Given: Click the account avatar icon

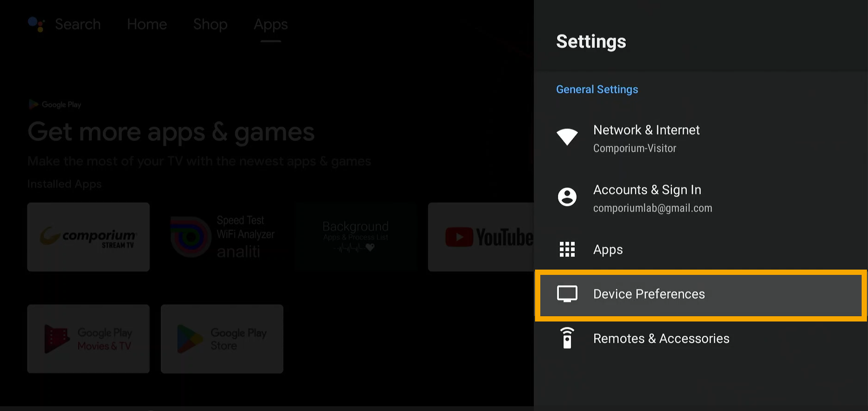Looking at the screenshot, I should tap(567, 197).
